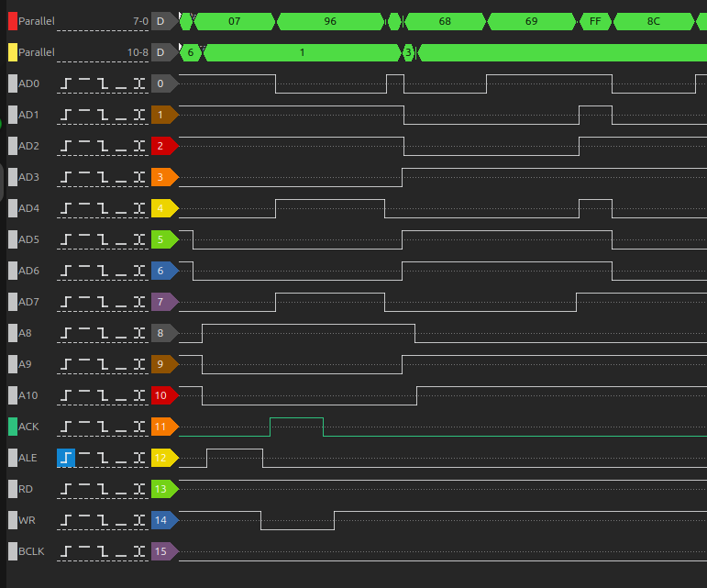Click decoded value 07 in Parallel 7-0

click(235, 21)
